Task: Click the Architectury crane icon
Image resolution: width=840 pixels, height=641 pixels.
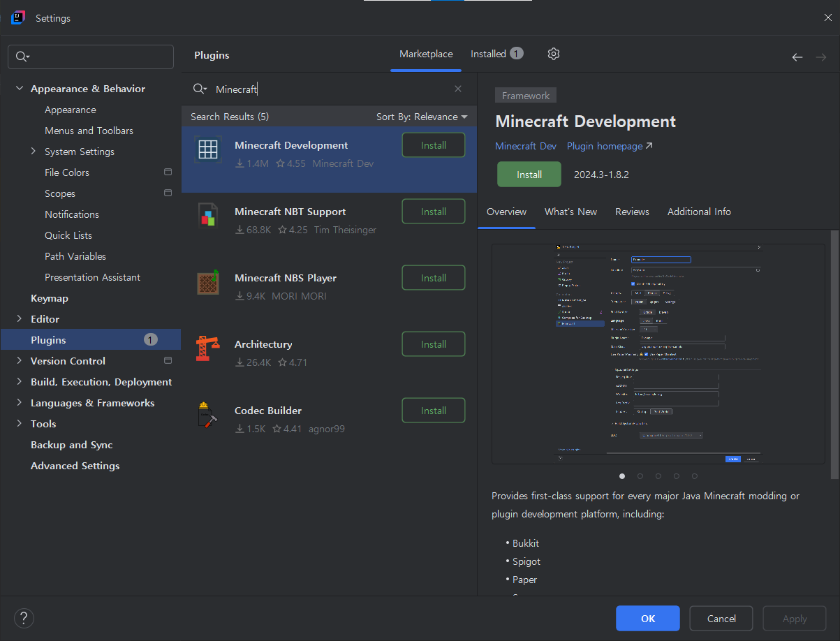Action: 208,348
